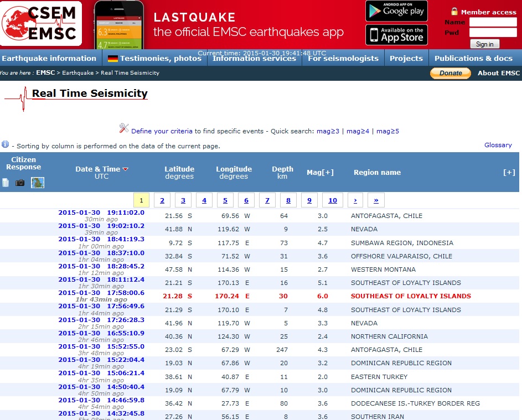
Task: Click the CSEM EMSC logo
Action: coord(41,24)
